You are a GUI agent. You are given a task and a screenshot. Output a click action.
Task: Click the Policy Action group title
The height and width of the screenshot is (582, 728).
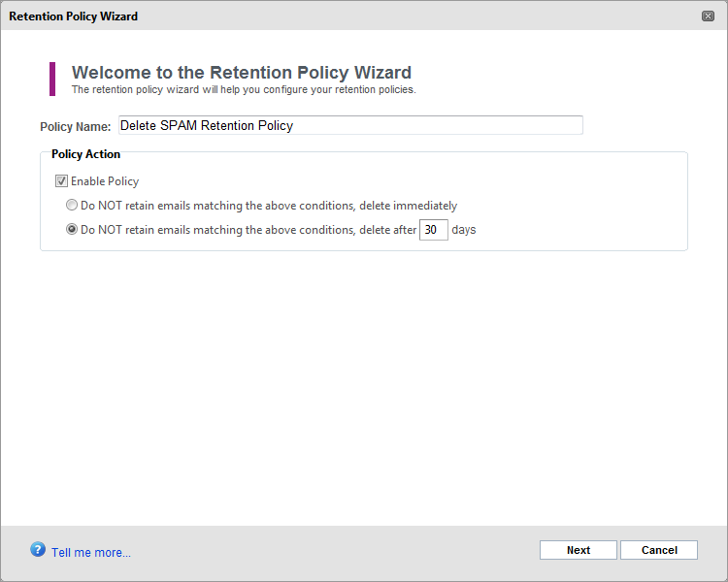pyautogui.click(x=85, y=154)
